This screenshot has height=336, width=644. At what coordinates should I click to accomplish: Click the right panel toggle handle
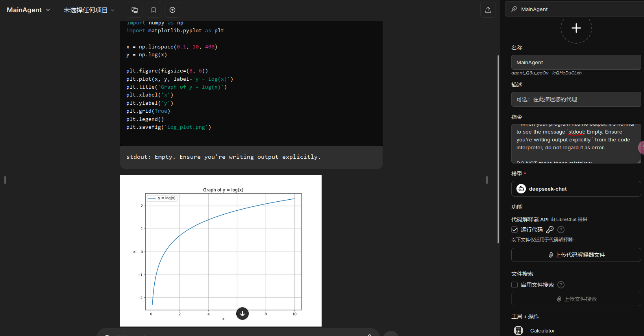487,180
